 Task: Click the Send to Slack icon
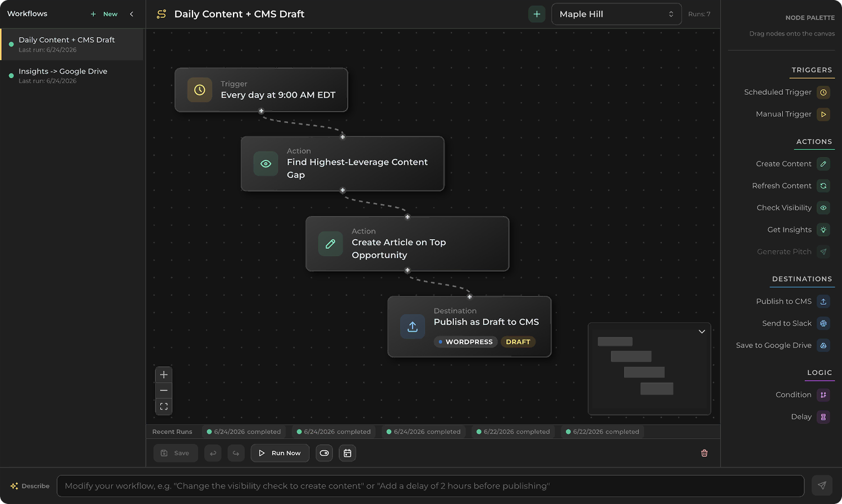823,323
